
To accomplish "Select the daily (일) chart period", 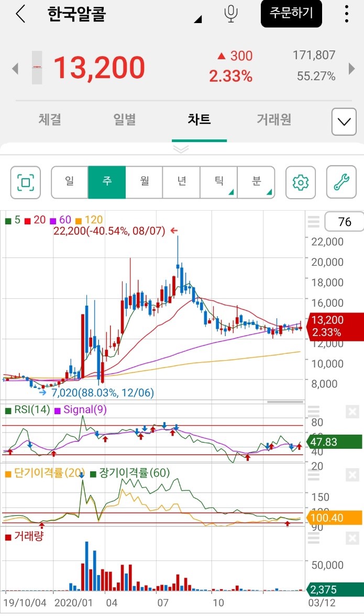I will coord(70,182).
